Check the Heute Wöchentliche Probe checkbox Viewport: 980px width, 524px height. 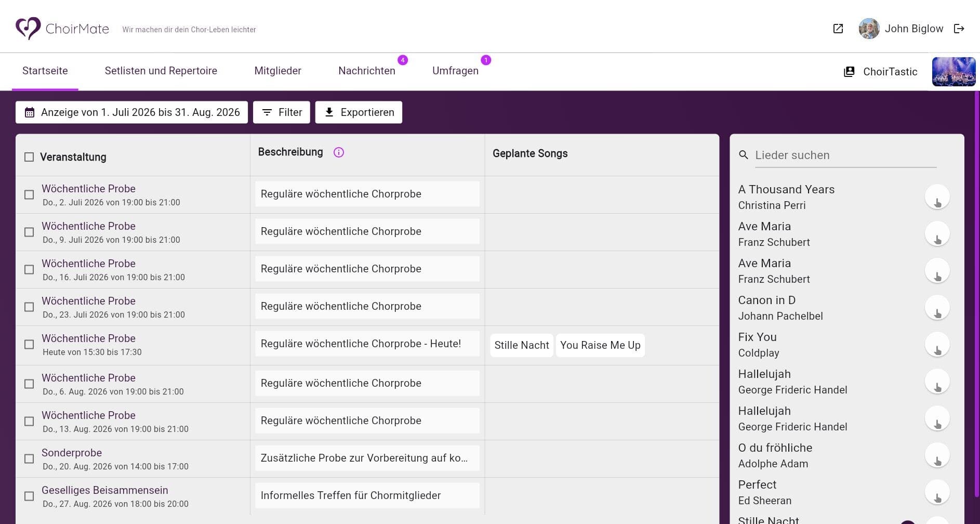click(x=29, y=344)
